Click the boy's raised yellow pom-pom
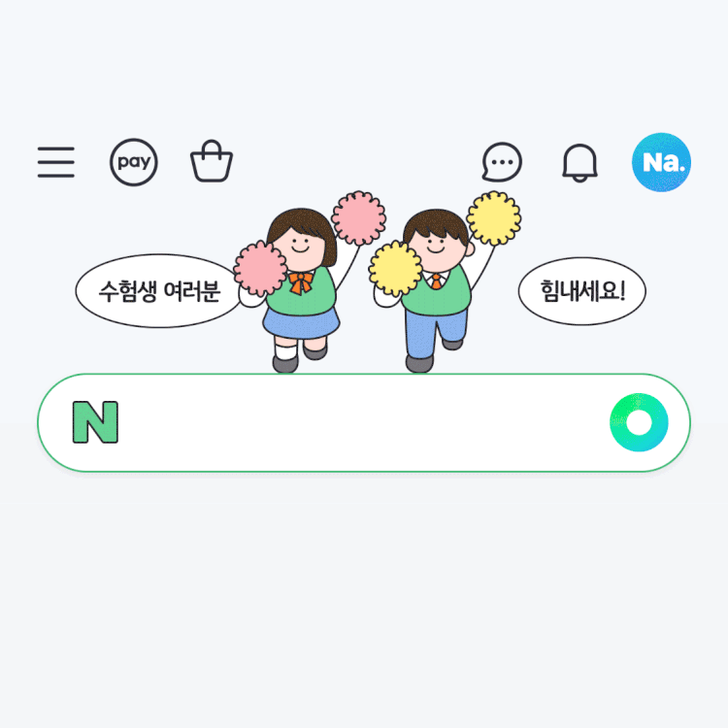728x728 pixels. coord(494,218)
